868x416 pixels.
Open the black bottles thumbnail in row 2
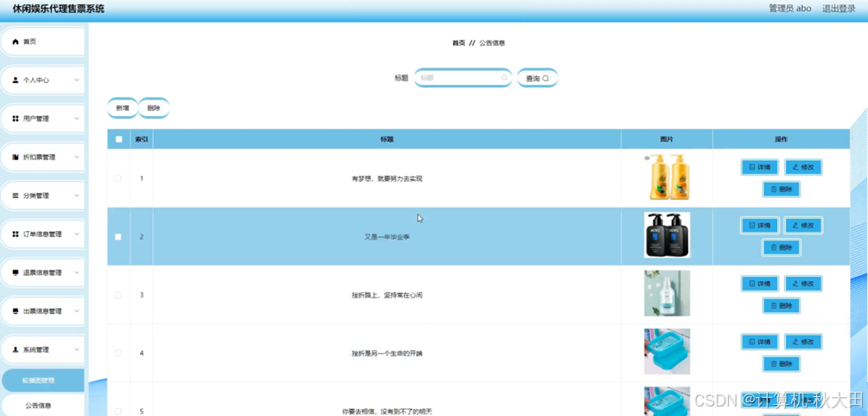[x=667, y=235]
